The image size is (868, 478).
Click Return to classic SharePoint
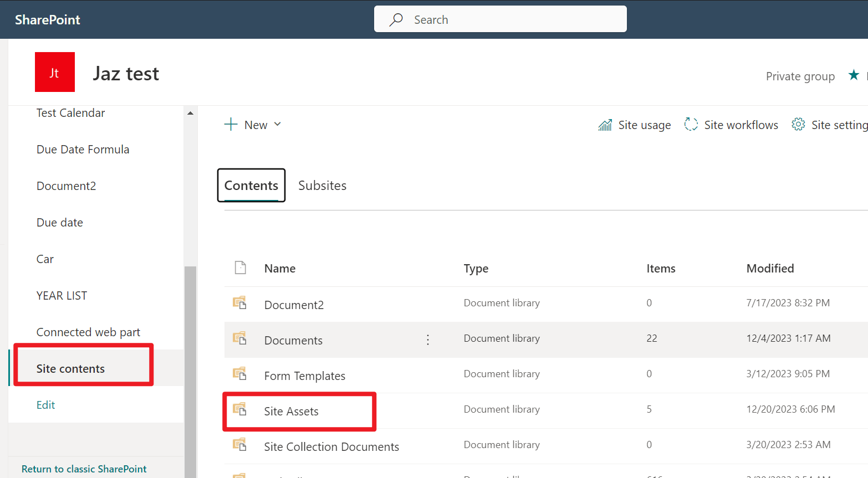84,469
